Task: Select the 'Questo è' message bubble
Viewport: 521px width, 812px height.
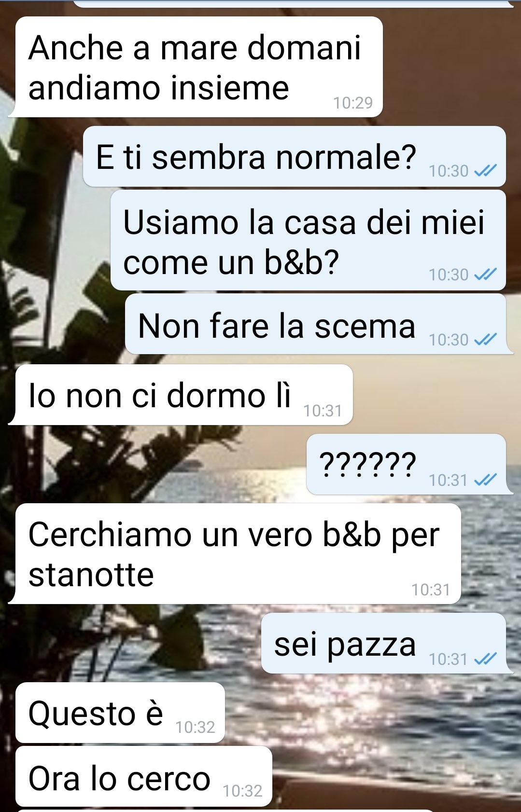Action: [120, 713]
